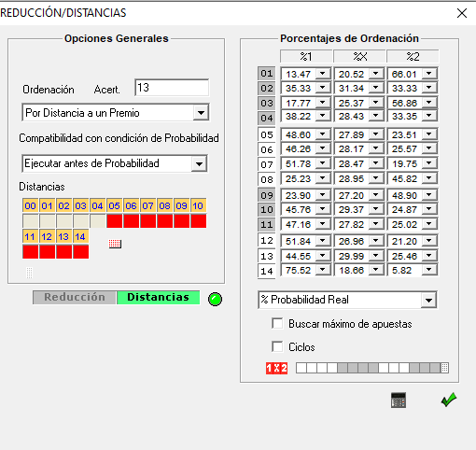476x450 pixels.
Task: Switch to the Distancias tab
Action: [x=158, y=298]
